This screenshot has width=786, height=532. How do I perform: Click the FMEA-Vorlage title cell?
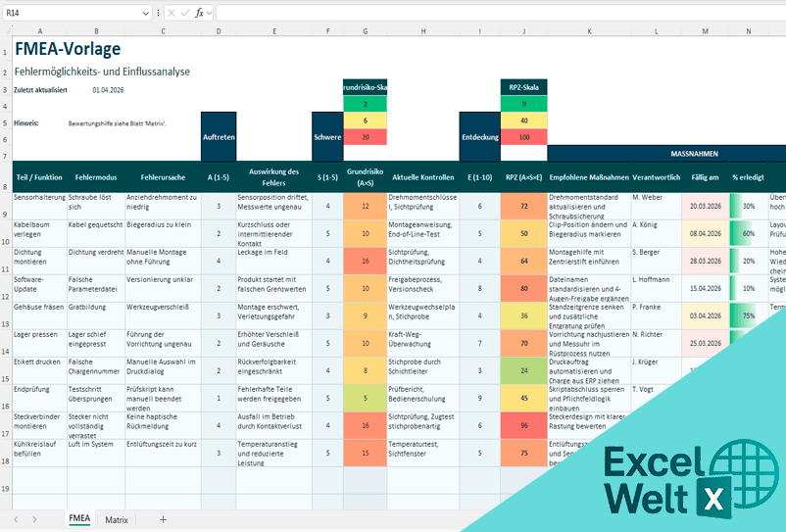(68, 49)
